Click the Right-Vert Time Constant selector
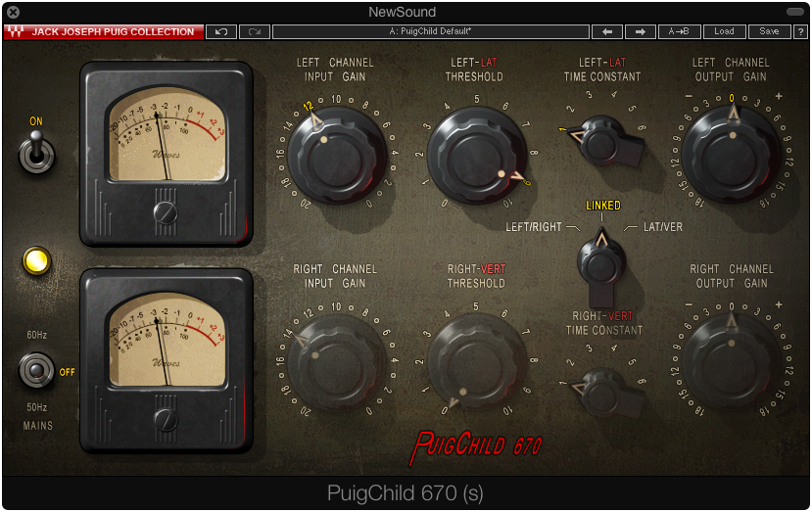 [606, 394]
